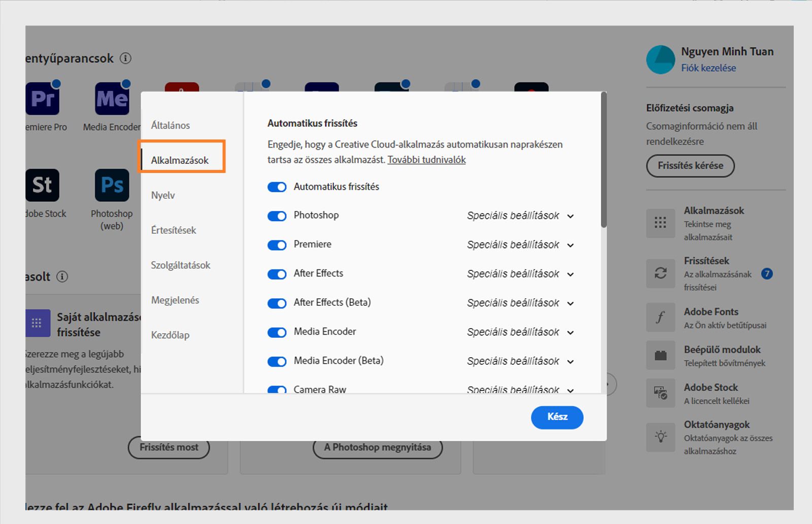812x524 pixels.
Task: Open the Értesítések settings tab
Action: (174, 230)
